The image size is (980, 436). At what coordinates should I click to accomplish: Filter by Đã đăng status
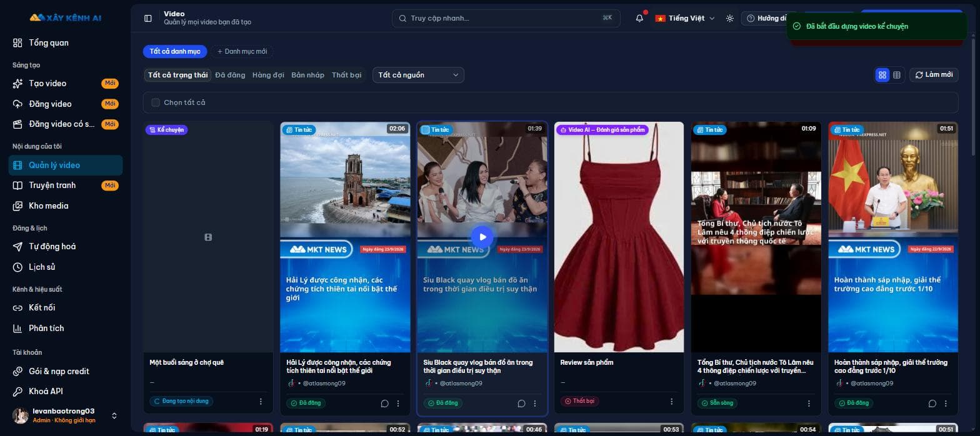(x=230, y=75)
